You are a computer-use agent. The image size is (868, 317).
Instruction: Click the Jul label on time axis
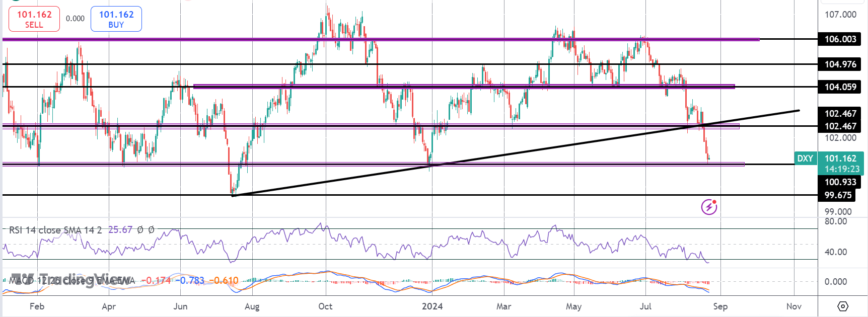645,306
